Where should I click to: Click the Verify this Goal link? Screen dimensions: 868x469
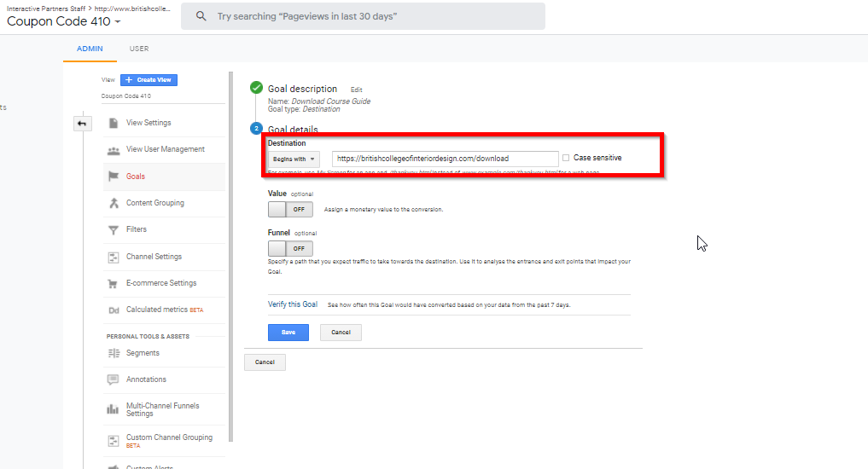tap(293, 304)
